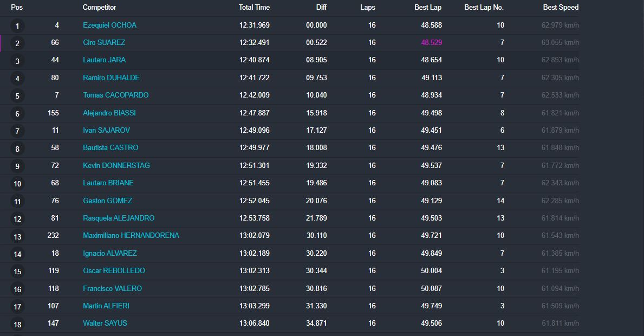Click the Pos column header

tap(17, 8)
